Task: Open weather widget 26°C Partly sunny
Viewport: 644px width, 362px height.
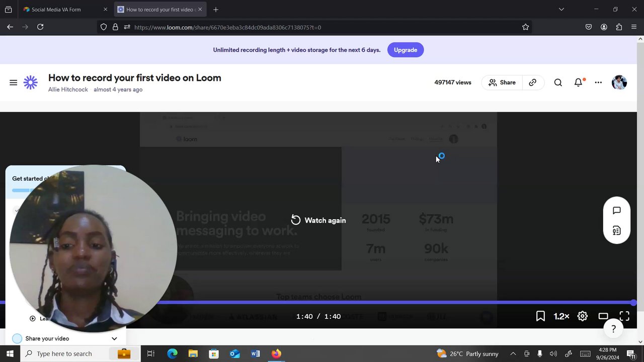Action: (467, 353)
